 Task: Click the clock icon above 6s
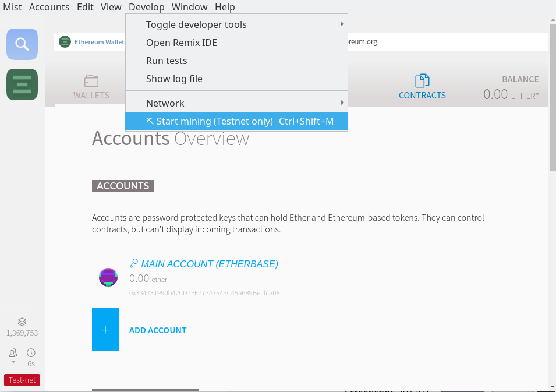coord(31,352)
